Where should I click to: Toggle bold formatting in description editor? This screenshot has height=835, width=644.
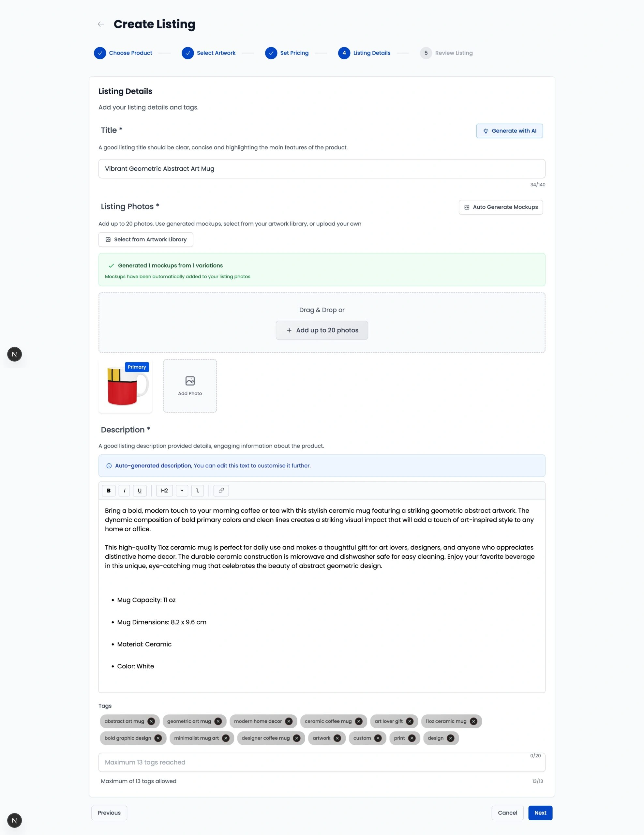[109, 491]
